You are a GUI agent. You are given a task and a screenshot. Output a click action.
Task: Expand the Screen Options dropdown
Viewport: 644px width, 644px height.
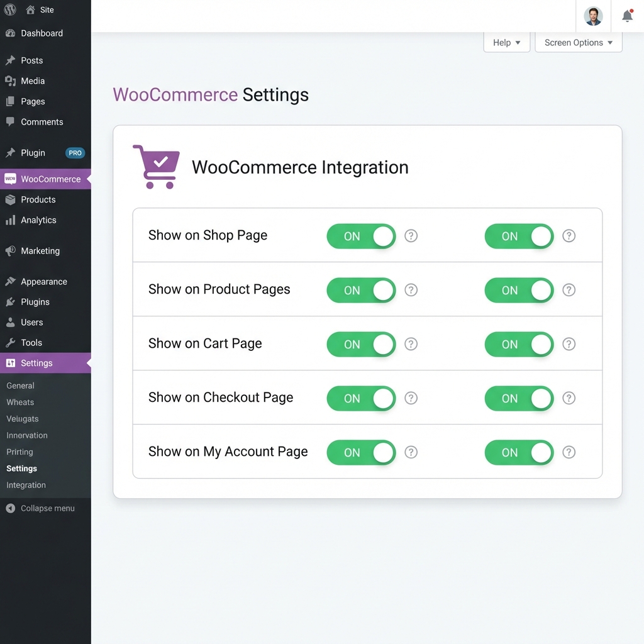tap(579, 42)
